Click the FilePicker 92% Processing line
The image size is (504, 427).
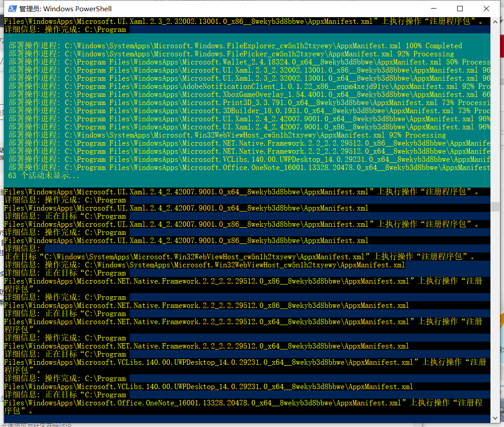(x=232, y=54)
